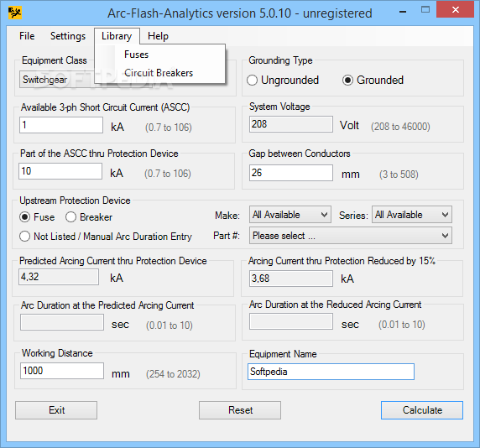The image size is (480, 448).
Task: Maximize the Arc-Flash-Analytics window
Action: point(425,10)
